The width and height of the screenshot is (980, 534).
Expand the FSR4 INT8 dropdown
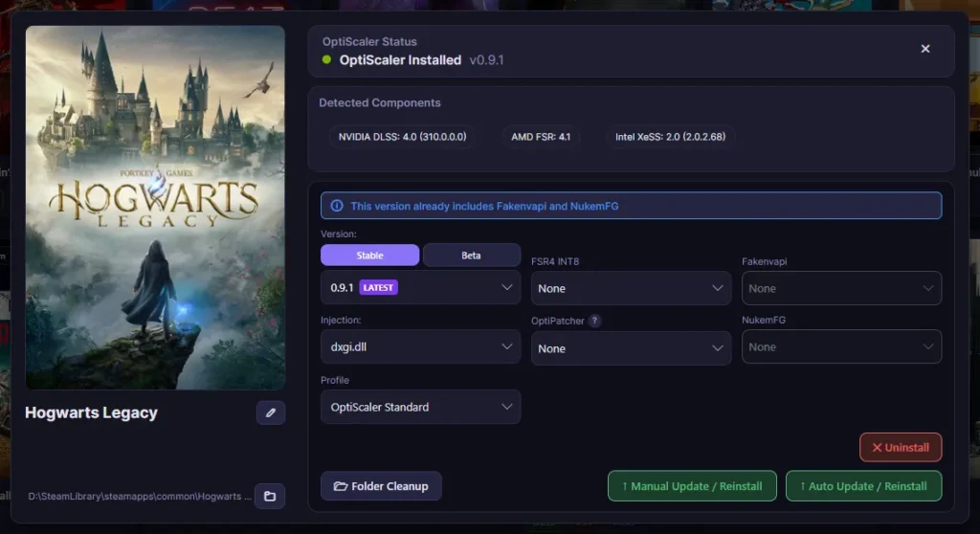point(631,288)
